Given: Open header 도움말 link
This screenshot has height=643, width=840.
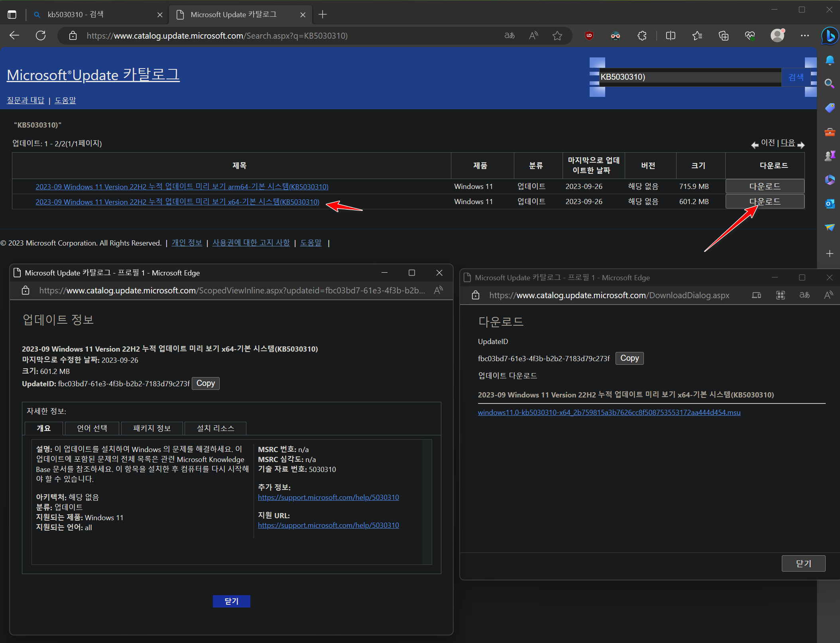Looking at the screenshot, I should click(65, 100).
